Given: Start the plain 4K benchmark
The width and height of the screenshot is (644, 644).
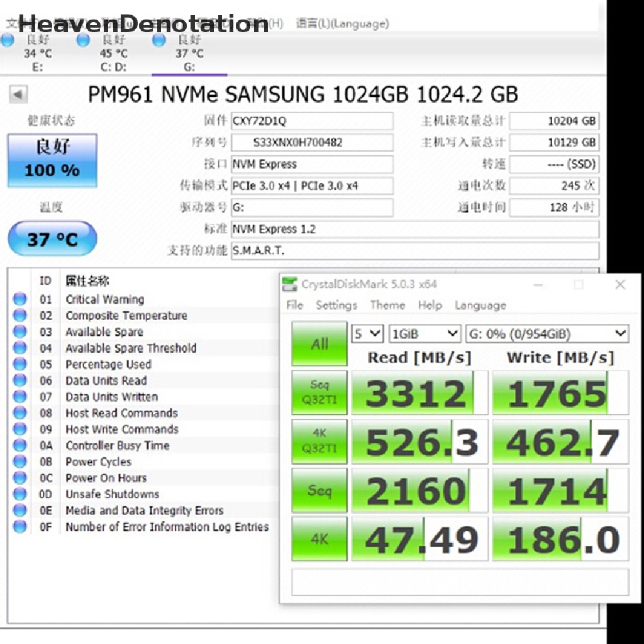Looking at the screenshot, I should (319, 538).
